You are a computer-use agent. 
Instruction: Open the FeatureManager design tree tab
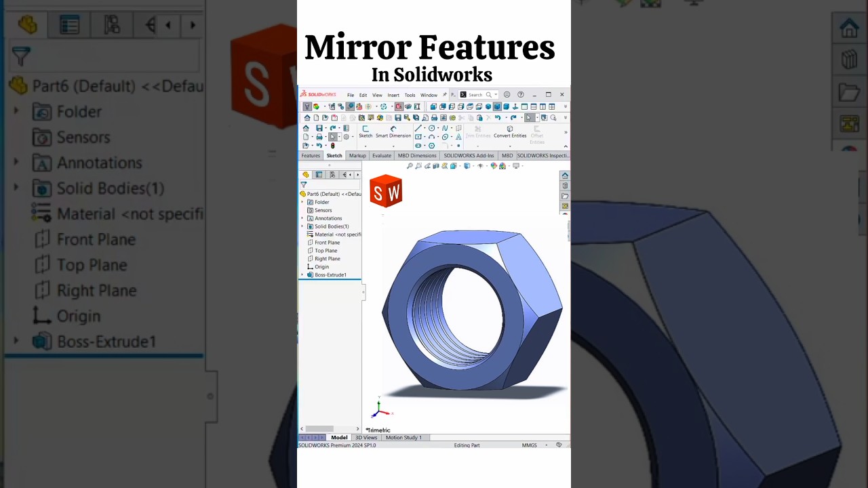point(306,174)
